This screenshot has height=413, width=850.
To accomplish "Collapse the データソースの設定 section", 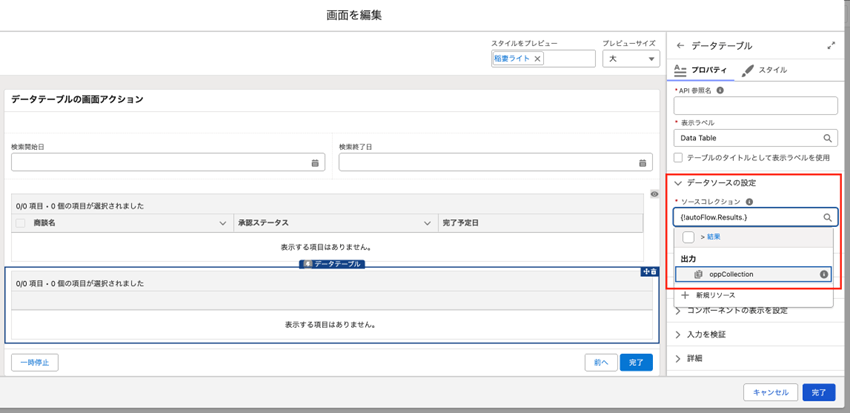I will click(679, 184).
